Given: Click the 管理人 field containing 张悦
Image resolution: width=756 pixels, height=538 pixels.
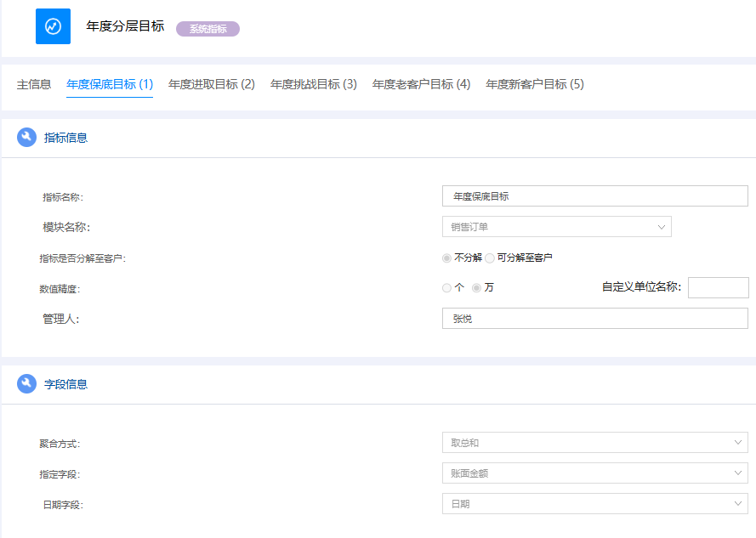Looking at the screenshot, I should pos(595,319).
